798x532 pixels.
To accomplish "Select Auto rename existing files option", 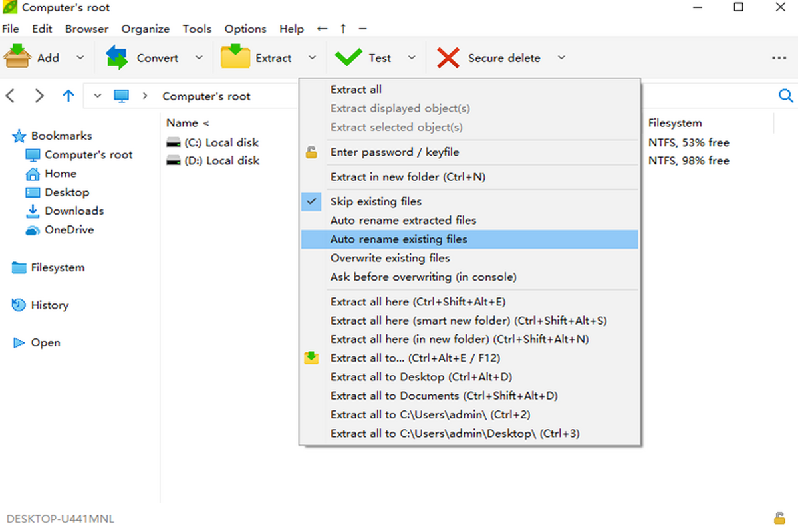I will pos(399,239).
